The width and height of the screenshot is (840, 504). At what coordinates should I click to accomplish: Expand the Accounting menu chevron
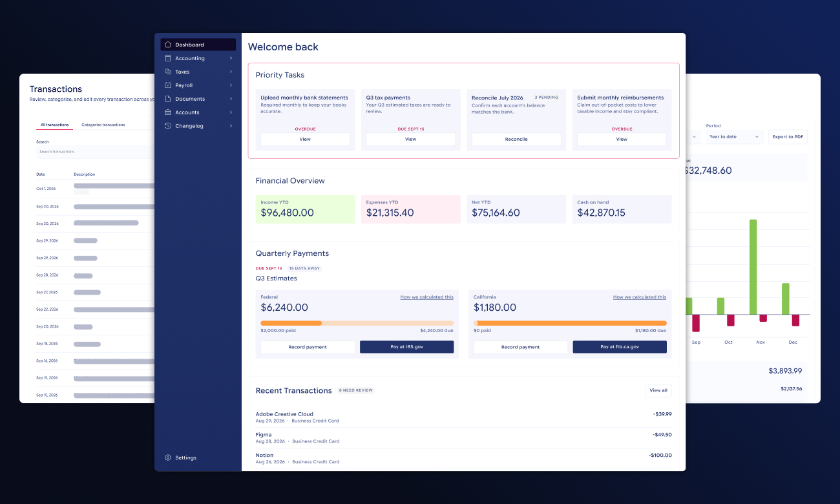[231, 58]
